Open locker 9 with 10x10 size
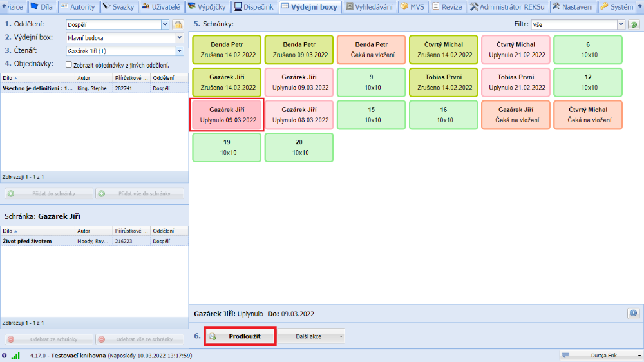 pyautogui.click(x=372, y=82)
